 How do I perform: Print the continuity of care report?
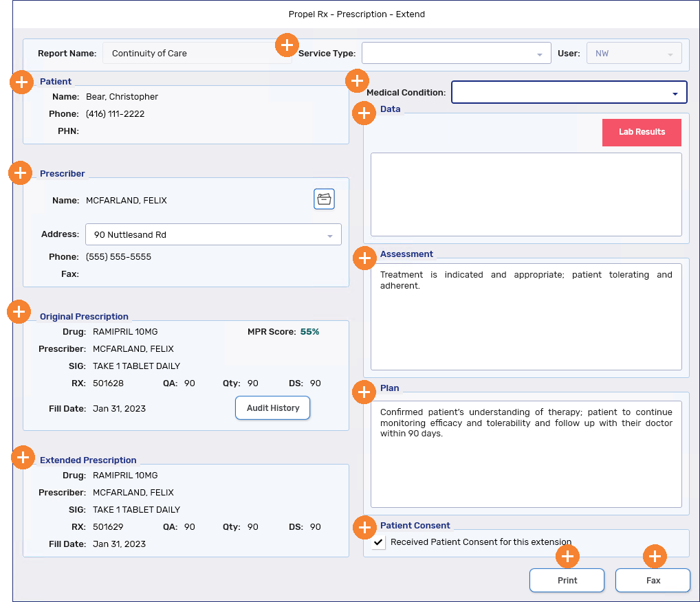pyautogui.click(x=567, y=581)
